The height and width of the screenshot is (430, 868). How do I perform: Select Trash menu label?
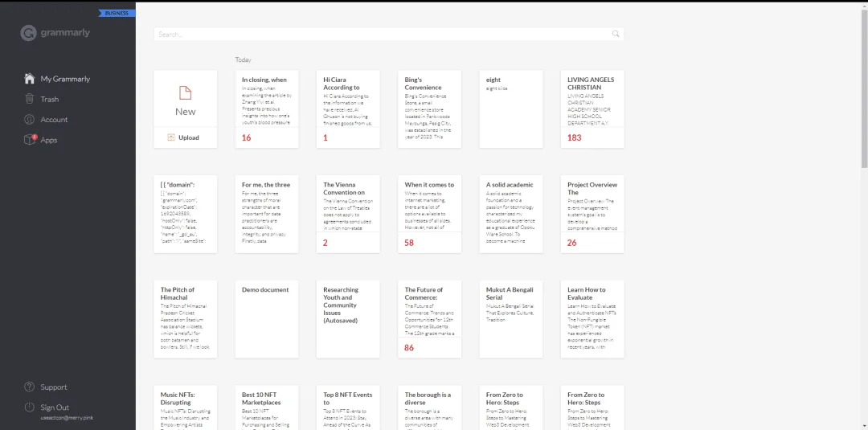click(49, 100)
